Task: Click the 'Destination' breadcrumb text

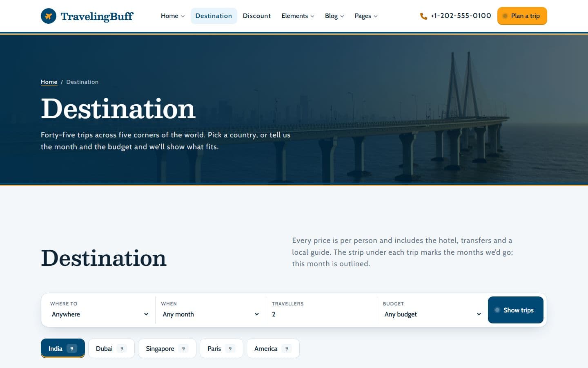Action: click(x=82, y=82)
